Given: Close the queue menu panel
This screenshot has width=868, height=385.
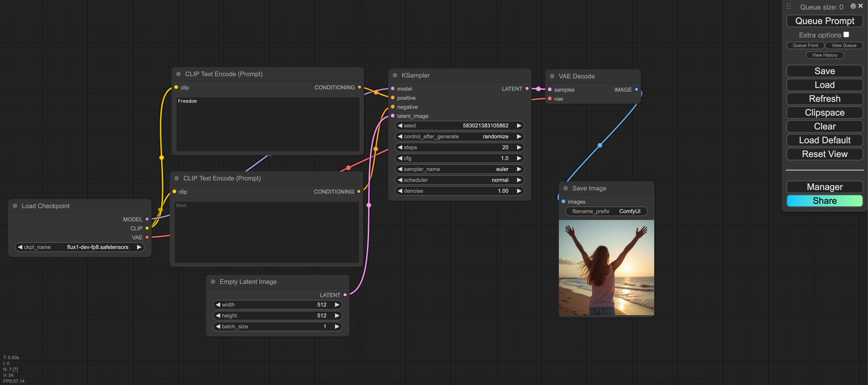Looking at the screenshot, I should coord(861,6).
